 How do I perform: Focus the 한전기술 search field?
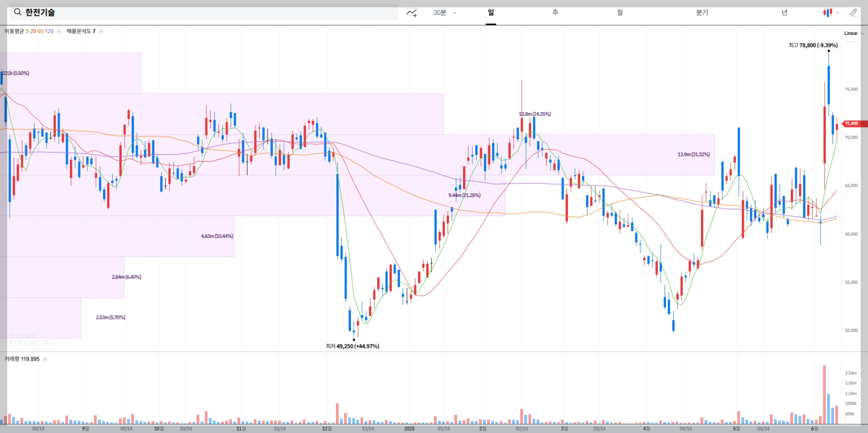click(x=203, y=12)
